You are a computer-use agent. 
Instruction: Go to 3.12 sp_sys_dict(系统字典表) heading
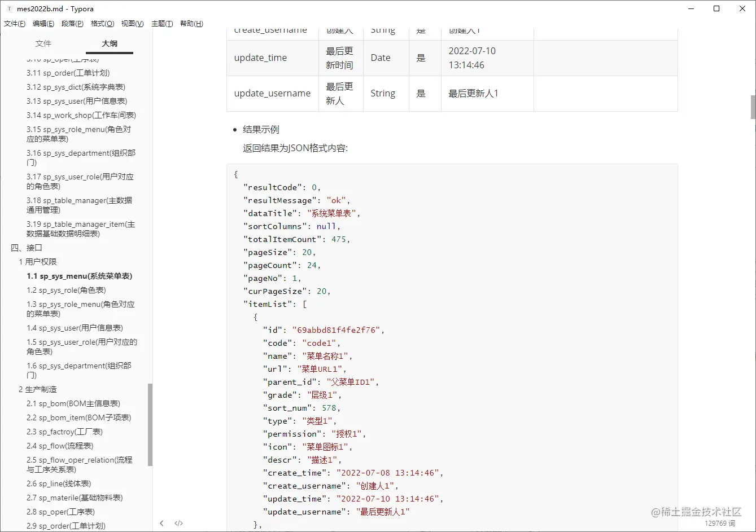point(76,87)
